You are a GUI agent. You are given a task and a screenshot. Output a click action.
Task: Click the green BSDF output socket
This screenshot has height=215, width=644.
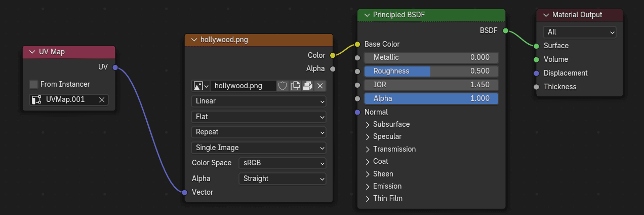505,30
